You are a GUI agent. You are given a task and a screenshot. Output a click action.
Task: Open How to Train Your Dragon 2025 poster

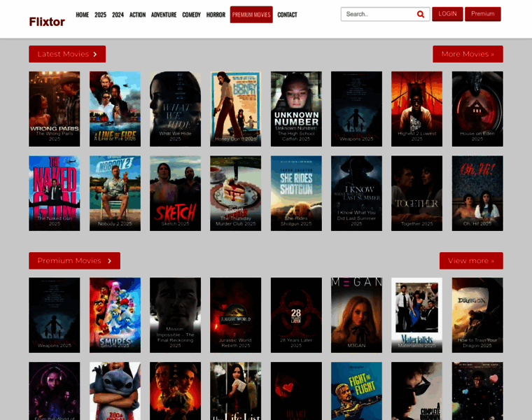477,315
